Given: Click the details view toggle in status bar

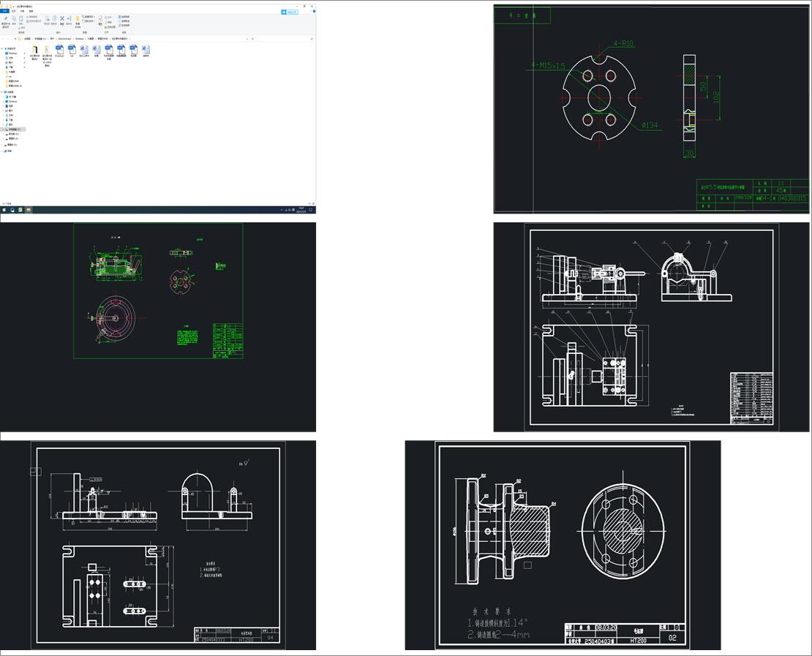Looking at the screenshot, I should [310, 203].
